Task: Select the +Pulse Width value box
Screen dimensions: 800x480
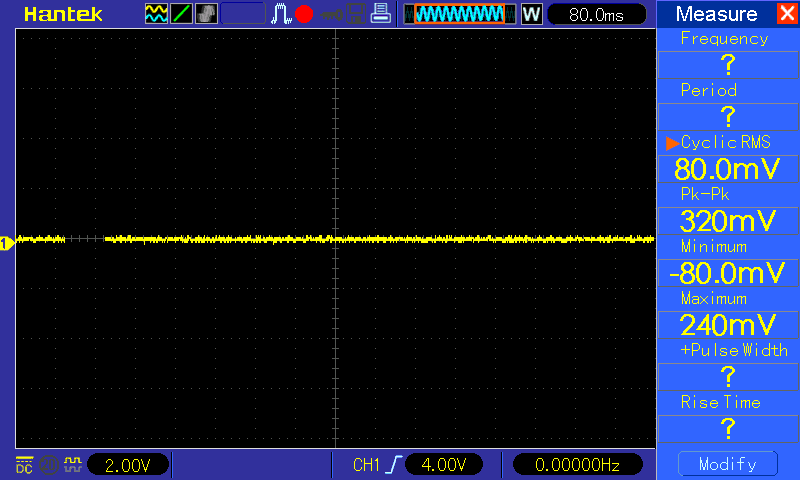Action: coord(728,376)
